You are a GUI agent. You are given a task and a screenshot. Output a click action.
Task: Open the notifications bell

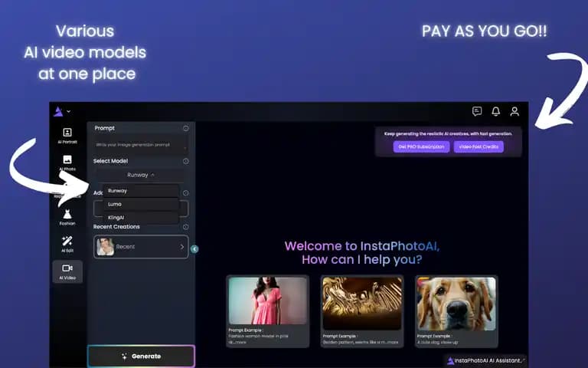tap(496, 111)
